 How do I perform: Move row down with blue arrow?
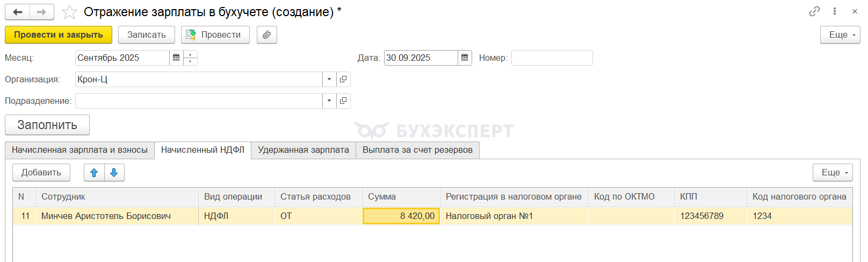tap(114, 173)
